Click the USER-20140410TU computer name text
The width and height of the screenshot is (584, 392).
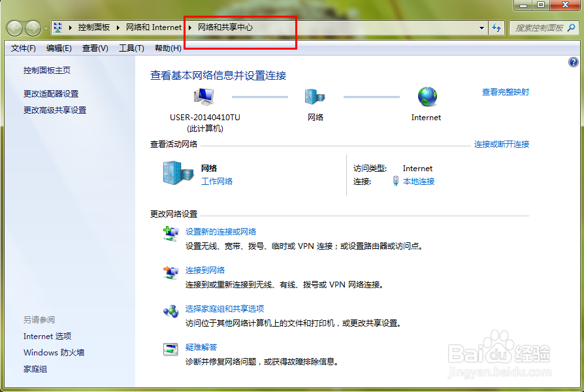205,118
